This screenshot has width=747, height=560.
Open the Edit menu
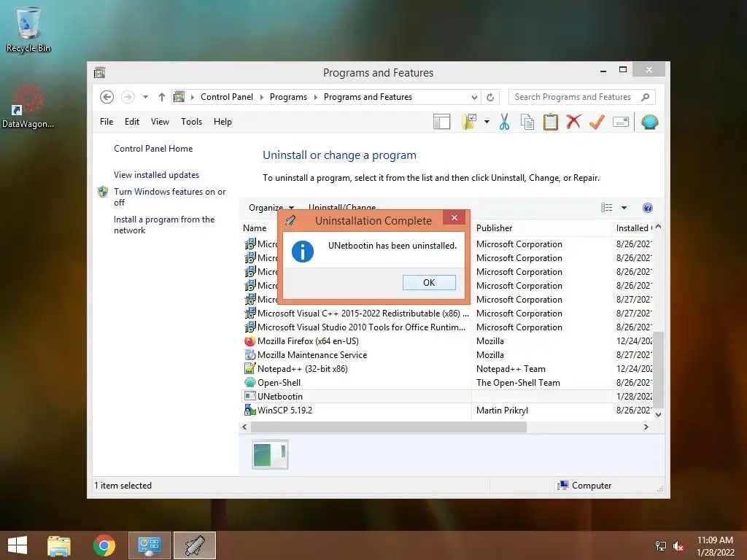tap(132, 122)
